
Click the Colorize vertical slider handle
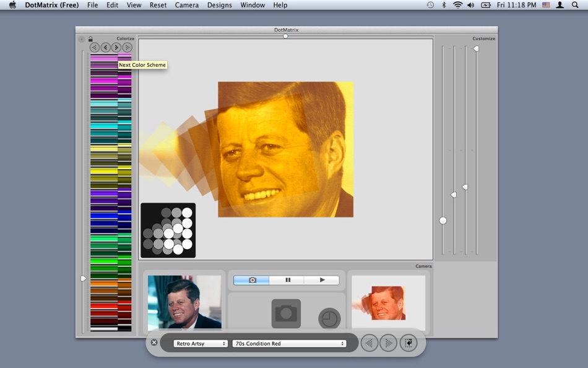pos(84,279)
